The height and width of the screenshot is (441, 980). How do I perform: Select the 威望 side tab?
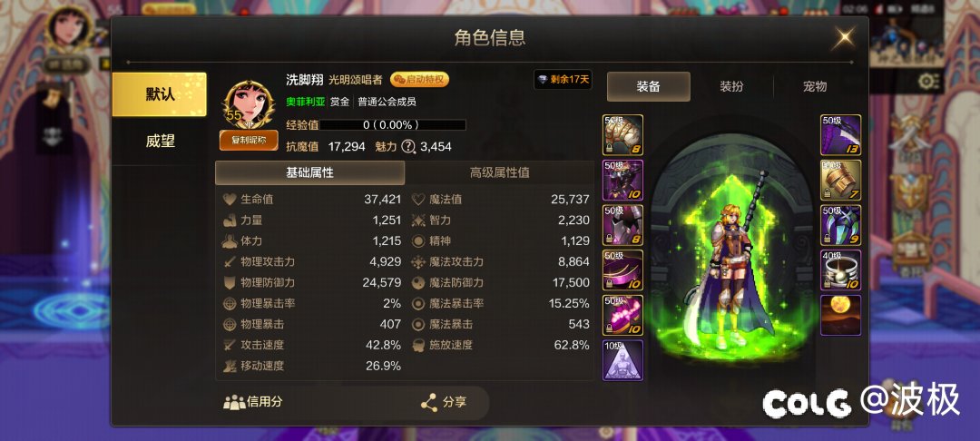pyautogui.click(x=160, y=142)
